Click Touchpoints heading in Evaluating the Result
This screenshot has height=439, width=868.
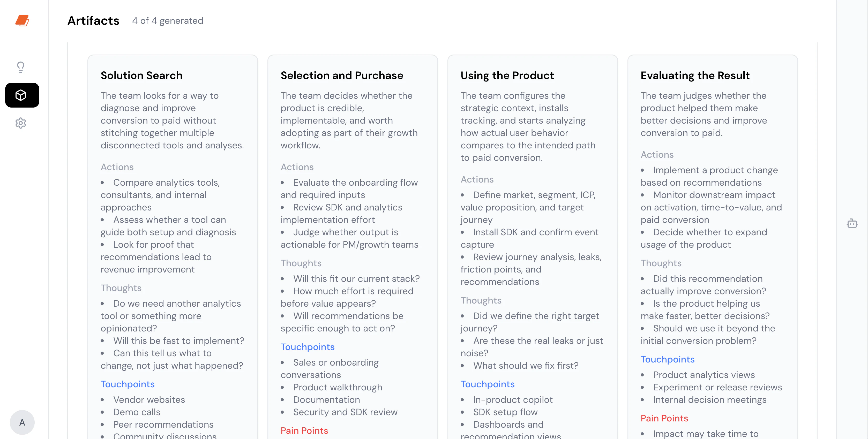667,359
